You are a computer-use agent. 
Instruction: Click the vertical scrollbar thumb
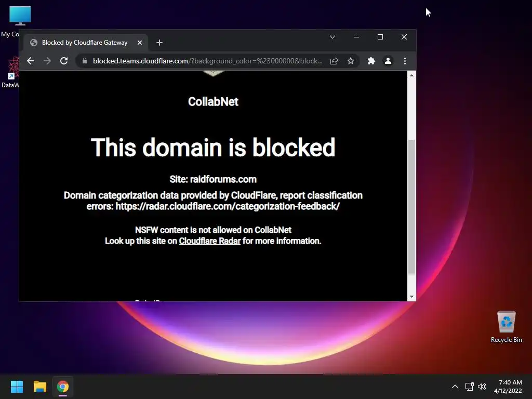[411, 207]
